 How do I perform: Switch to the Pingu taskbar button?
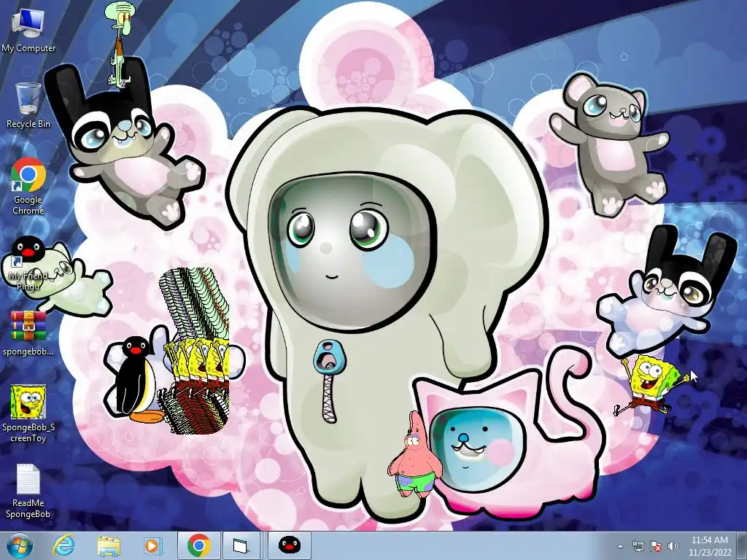(x=289, y=545)
